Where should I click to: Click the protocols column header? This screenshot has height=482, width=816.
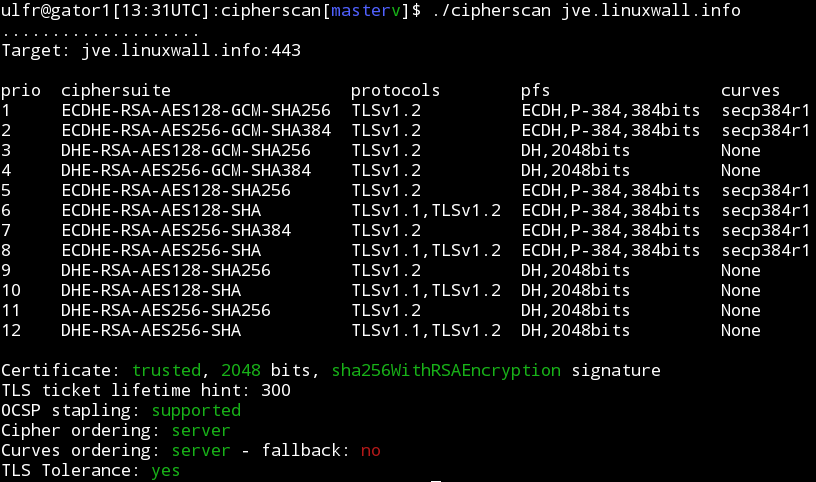pyautogui.click(x=395, y=91)
